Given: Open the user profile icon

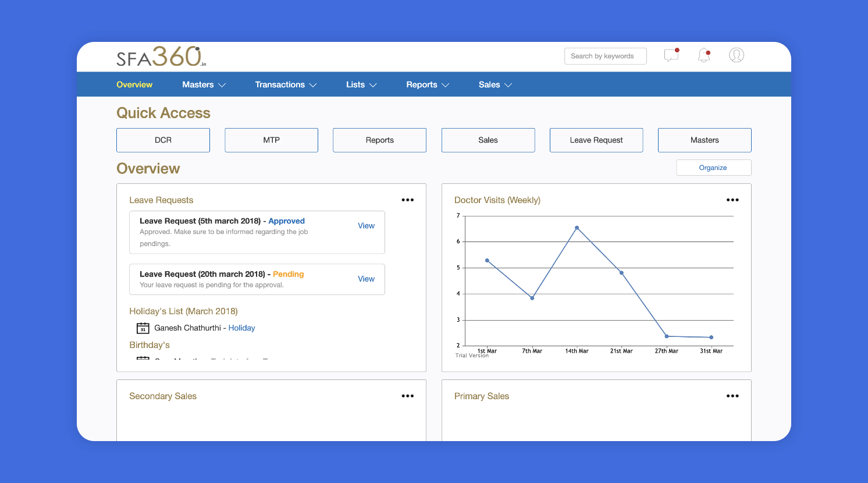Looking at the screenshot, I should click(737, 55).
